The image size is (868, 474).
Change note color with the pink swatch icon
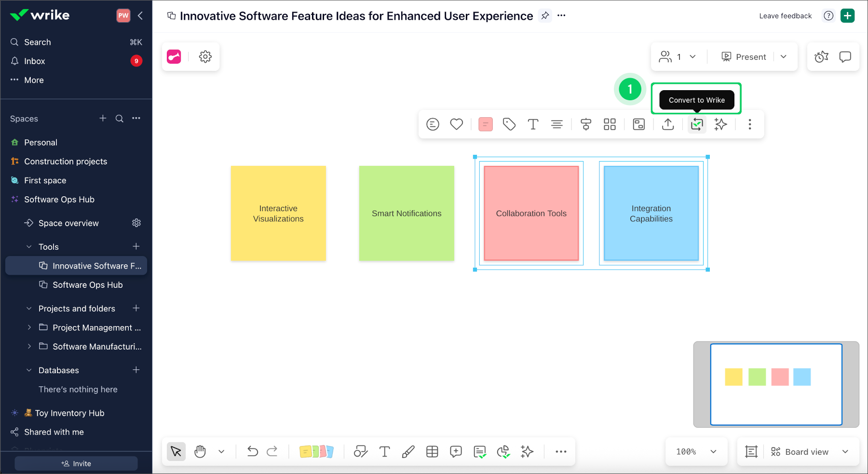[x=485, y=124]
